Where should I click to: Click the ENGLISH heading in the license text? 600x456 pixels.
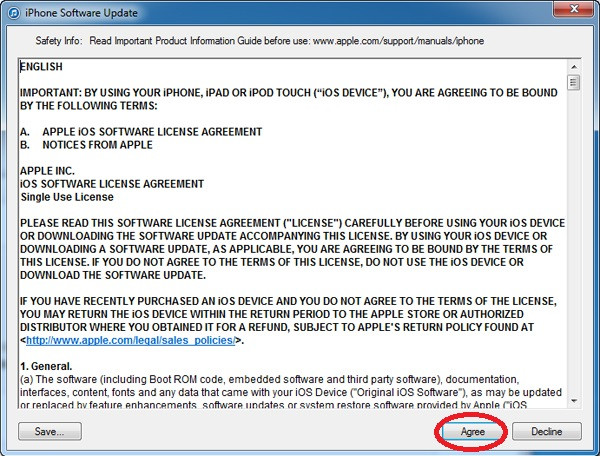tap(41, 67)
